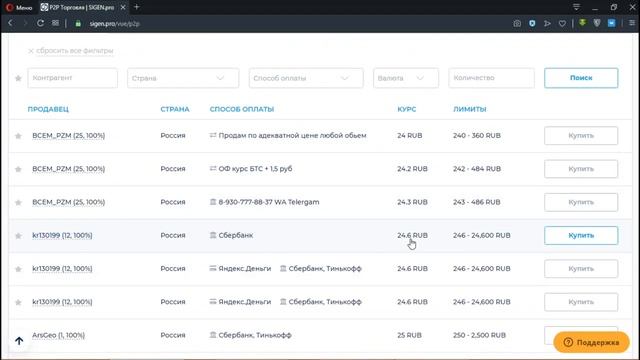
Task: Expand the Способ оплаты dropdown
Action: pyautogui.click(x=306, y=78)
